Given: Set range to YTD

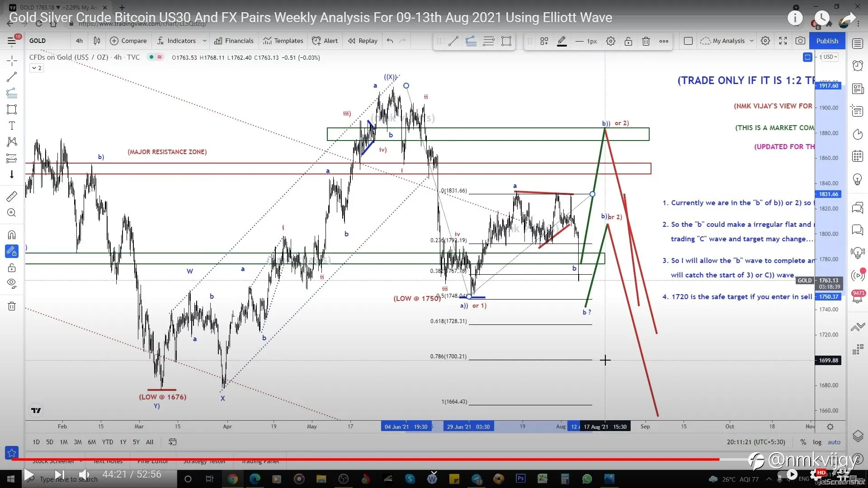Looking at the screenshot, I should point(107,442).
